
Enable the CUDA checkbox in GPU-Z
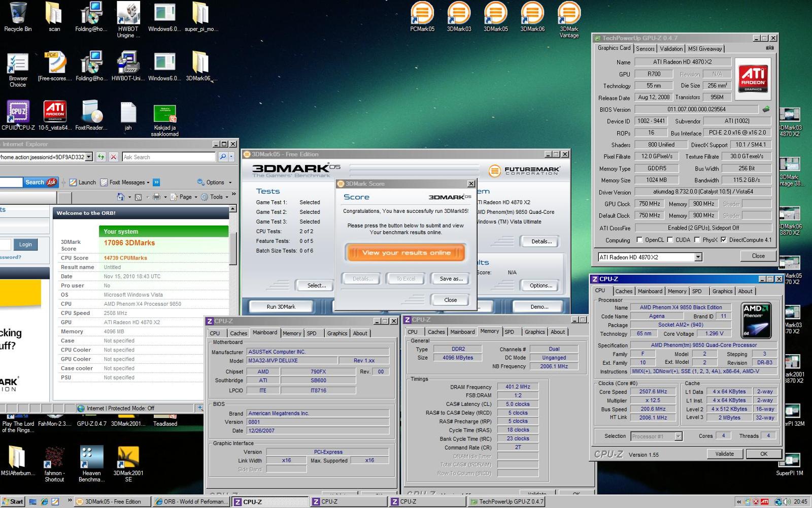(670, 240)
